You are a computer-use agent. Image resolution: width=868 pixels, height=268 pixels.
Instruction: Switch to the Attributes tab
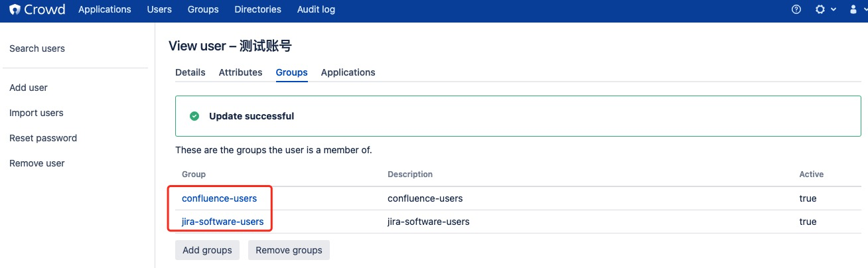[240, 72]
